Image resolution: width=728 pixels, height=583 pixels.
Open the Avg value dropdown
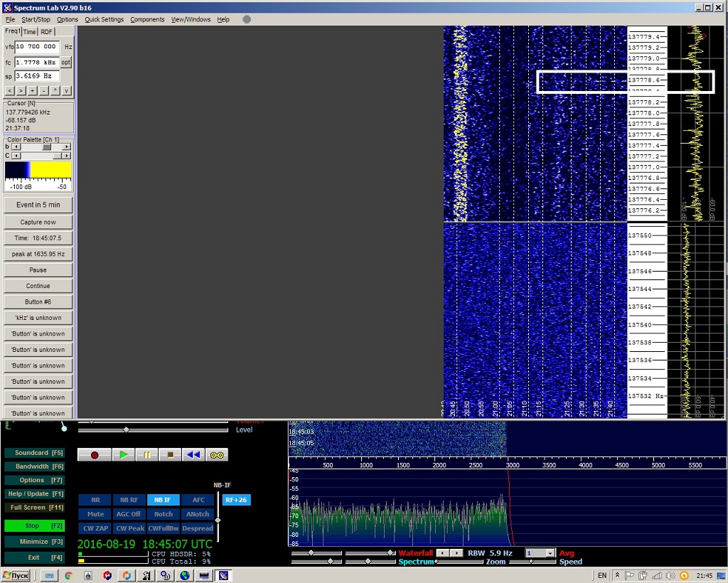click(x=550, y=553)
